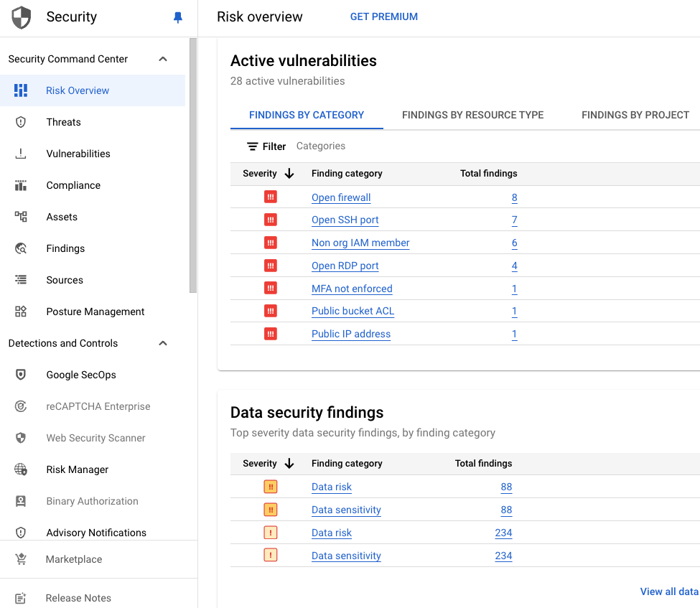
Task: Click GET PREMIUM in the header
Action: pyautogui.click(x=384, y=17)
